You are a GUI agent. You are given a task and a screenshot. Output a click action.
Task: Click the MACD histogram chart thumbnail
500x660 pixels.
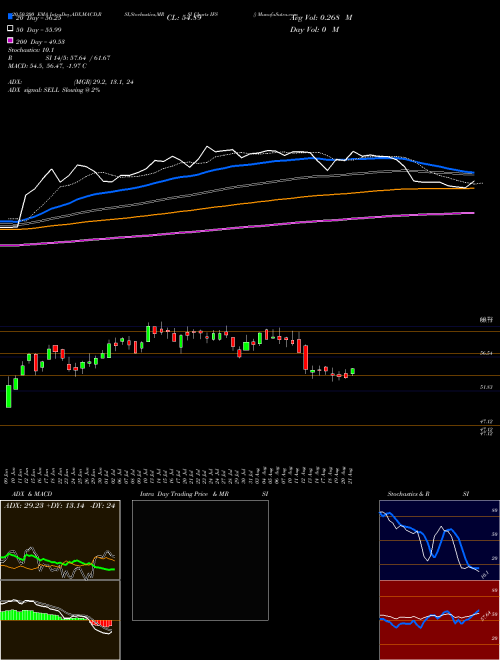point(60,620)
